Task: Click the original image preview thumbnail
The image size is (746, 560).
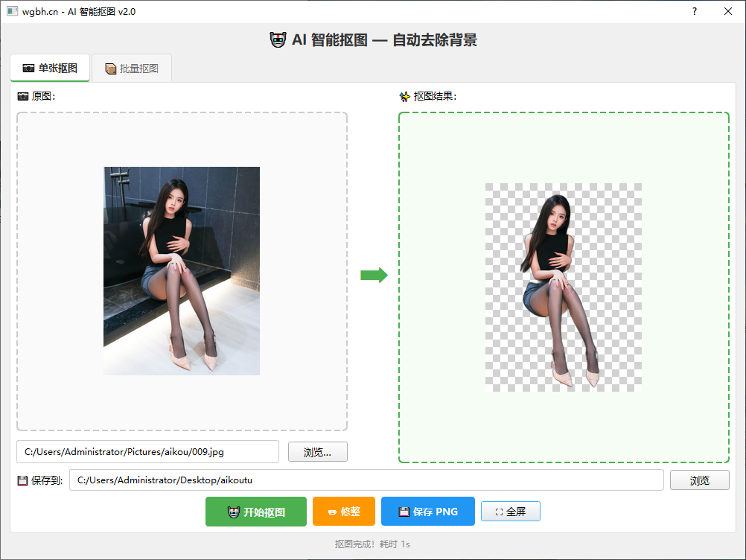Action: coord(182,271)
